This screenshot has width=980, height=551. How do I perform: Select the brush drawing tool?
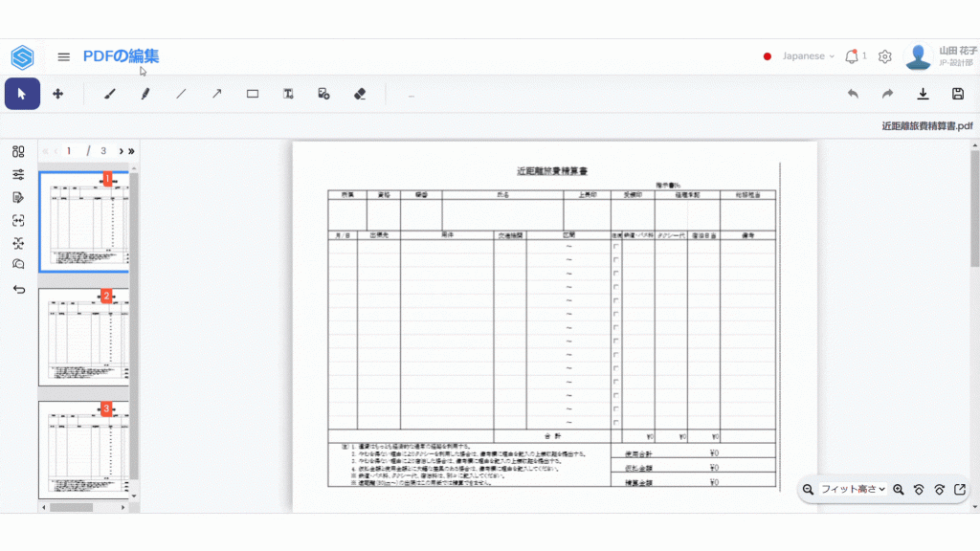click(109, 94)
